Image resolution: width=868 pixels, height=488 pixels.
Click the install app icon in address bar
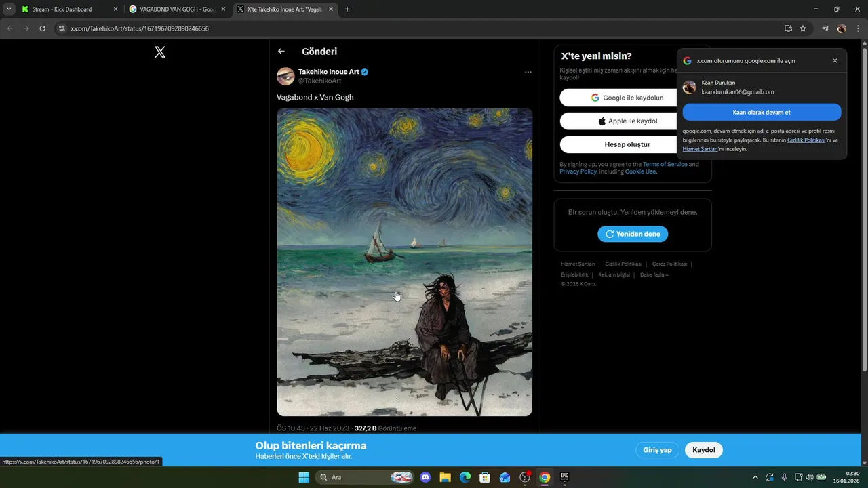[x=788, y=28]
